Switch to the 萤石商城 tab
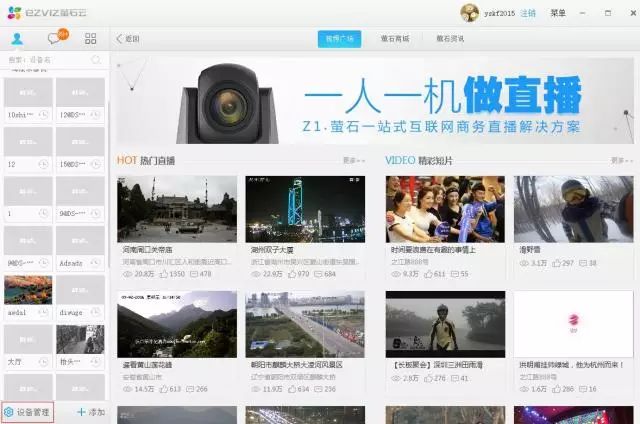Viewport: 640px width, 424px height. pyautogui.click(x=395, y=39)
